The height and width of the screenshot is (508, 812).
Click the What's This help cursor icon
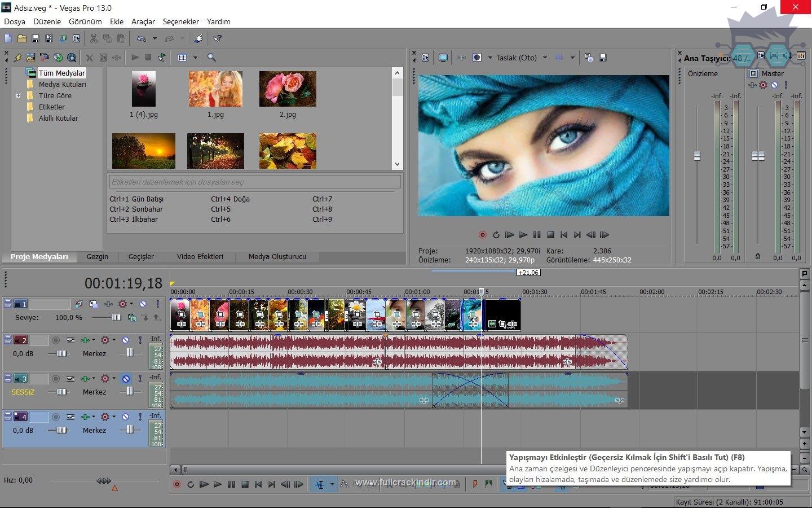pyautogui.click(x=218, y=38)
